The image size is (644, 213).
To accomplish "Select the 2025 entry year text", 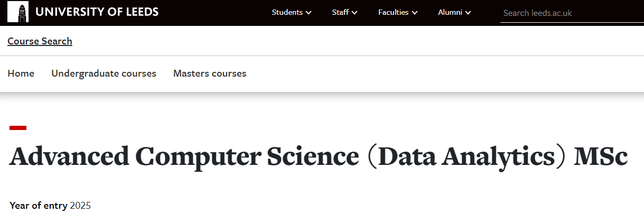I will (80, 205).
